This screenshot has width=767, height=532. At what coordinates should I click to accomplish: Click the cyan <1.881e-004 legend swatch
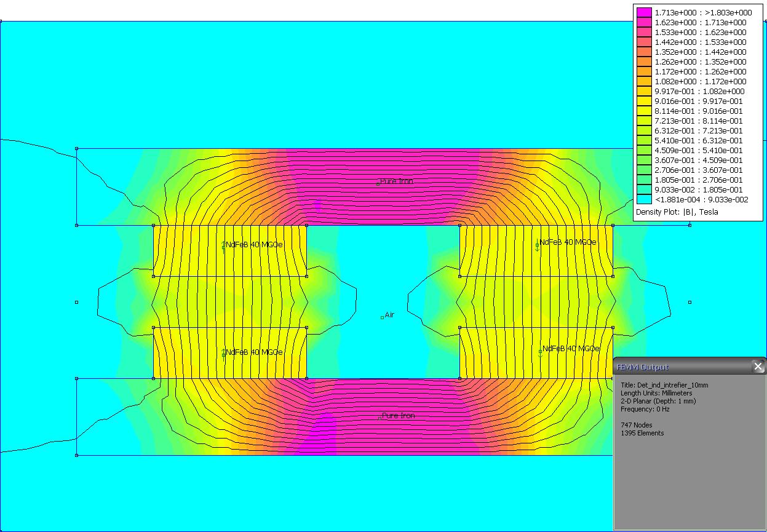click(644, 199)
